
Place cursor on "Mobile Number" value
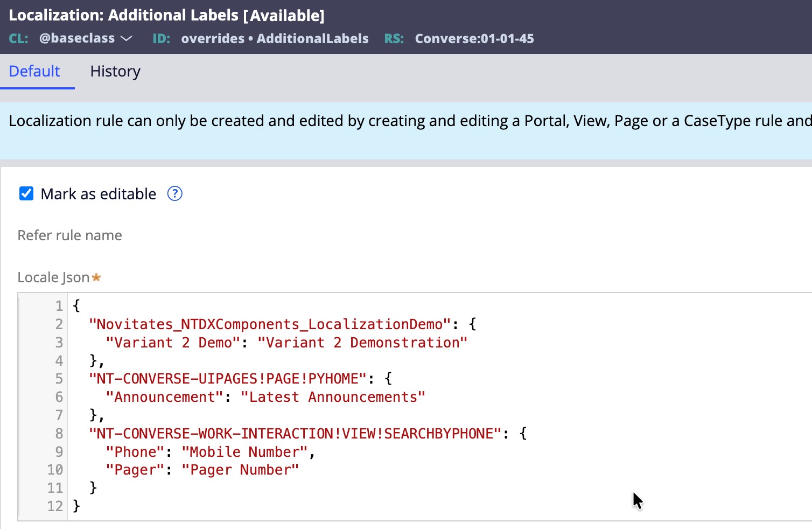click(244, 453)
